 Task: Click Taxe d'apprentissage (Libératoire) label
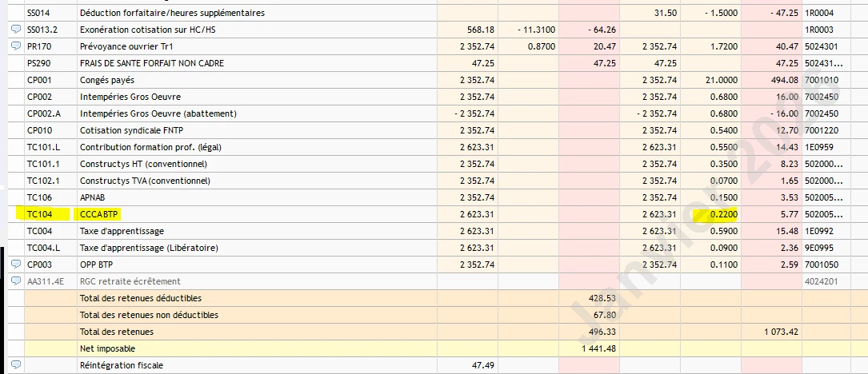[x=149, y=248]
